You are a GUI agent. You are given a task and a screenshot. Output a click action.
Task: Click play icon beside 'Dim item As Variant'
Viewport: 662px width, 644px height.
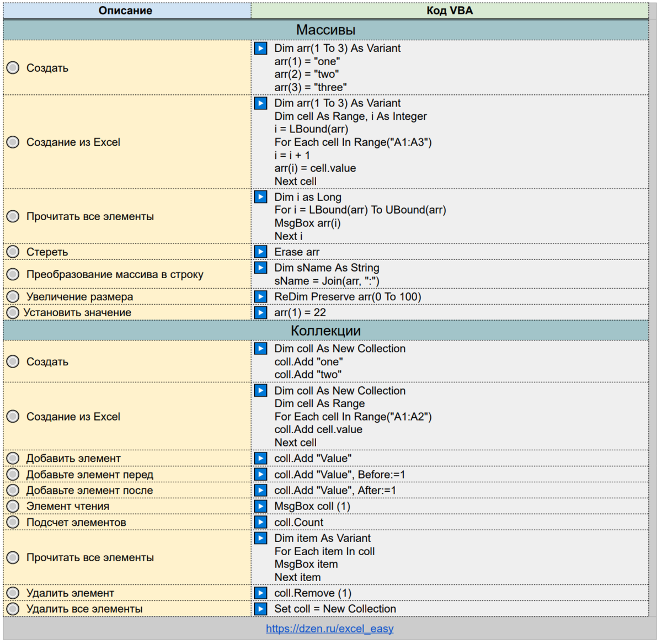(260, 538)
